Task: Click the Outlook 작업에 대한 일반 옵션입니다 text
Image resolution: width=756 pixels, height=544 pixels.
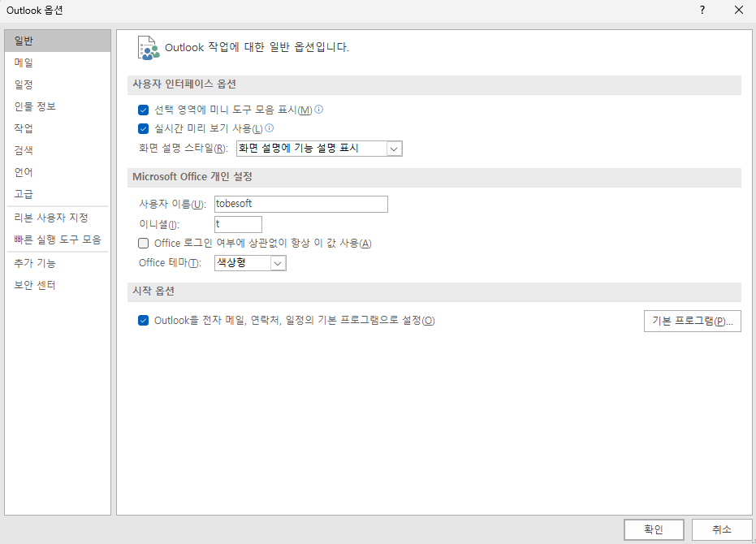Action: [x=257, y=47]
